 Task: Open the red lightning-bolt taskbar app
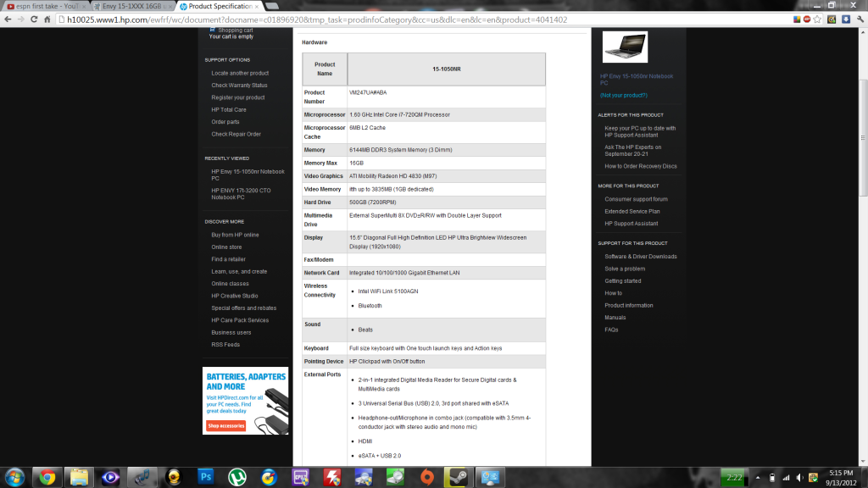coord(332,477)
